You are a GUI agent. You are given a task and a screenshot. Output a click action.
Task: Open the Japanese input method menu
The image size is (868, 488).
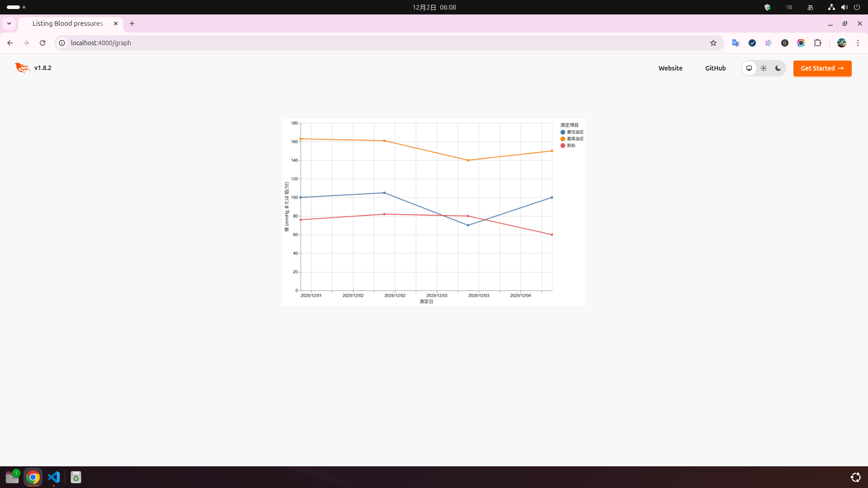point(810,7)
